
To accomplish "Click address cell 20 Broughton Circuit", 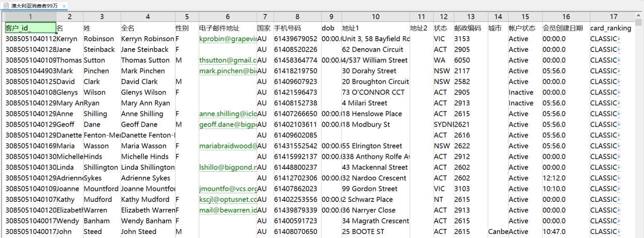I will (x=375, y=81).
